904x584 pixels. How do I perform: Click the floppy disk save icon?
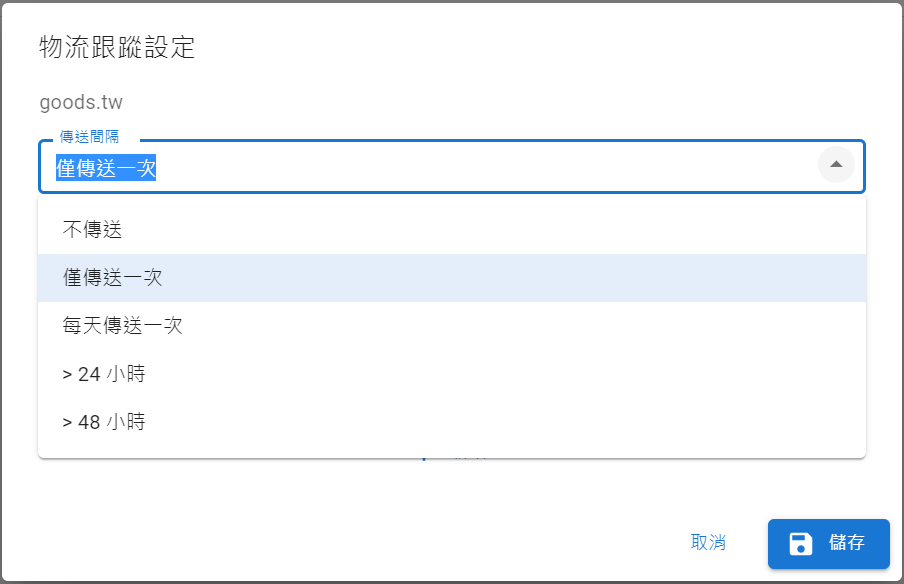click(x=800, y=544)
